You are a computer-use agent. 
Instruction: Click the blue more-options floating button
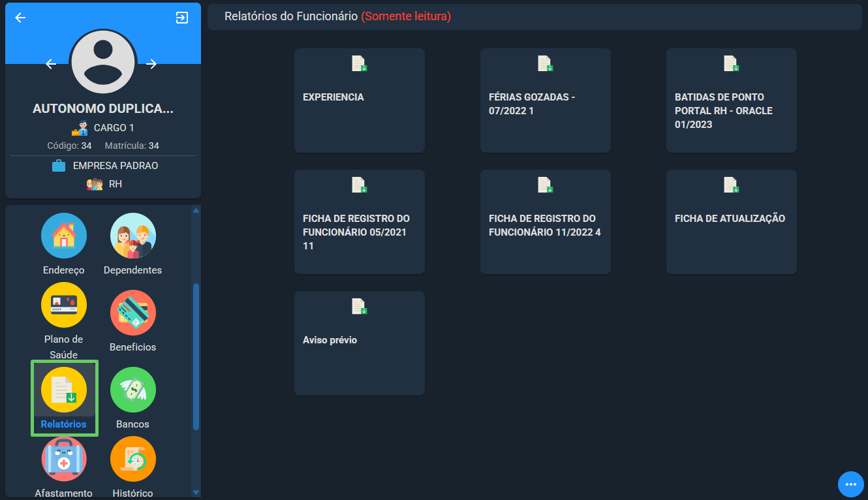[850, 484]
